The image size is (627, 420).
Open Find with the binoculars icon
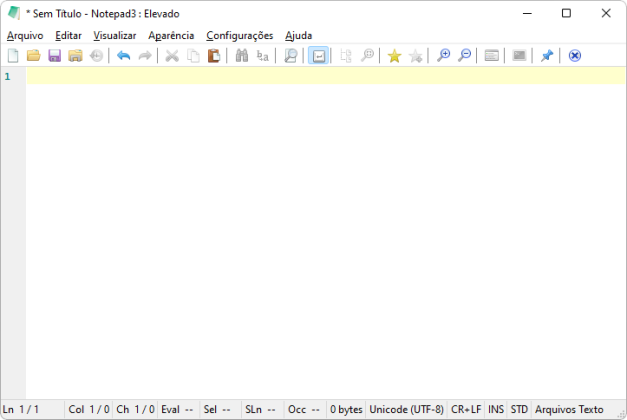point(242,56)
